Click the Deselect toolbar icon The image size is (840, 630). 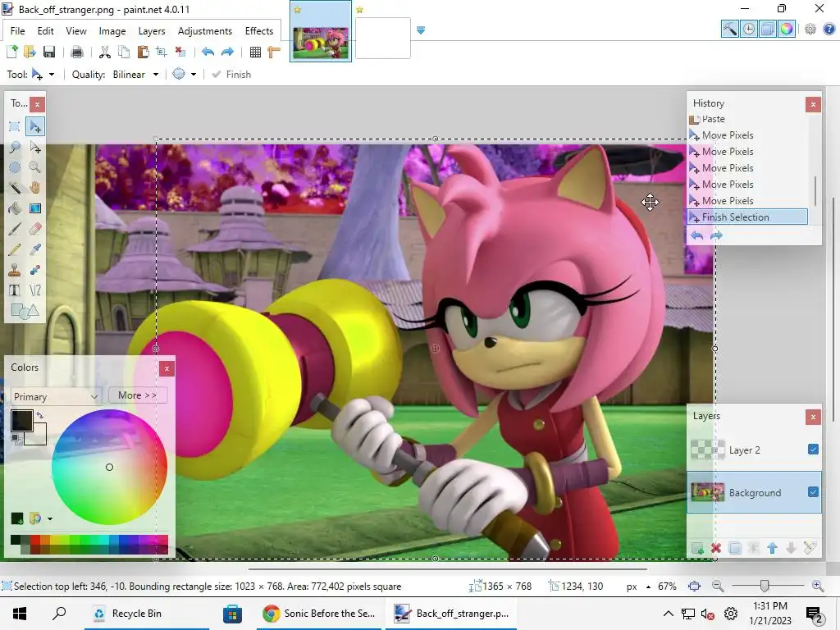(180, 52)
